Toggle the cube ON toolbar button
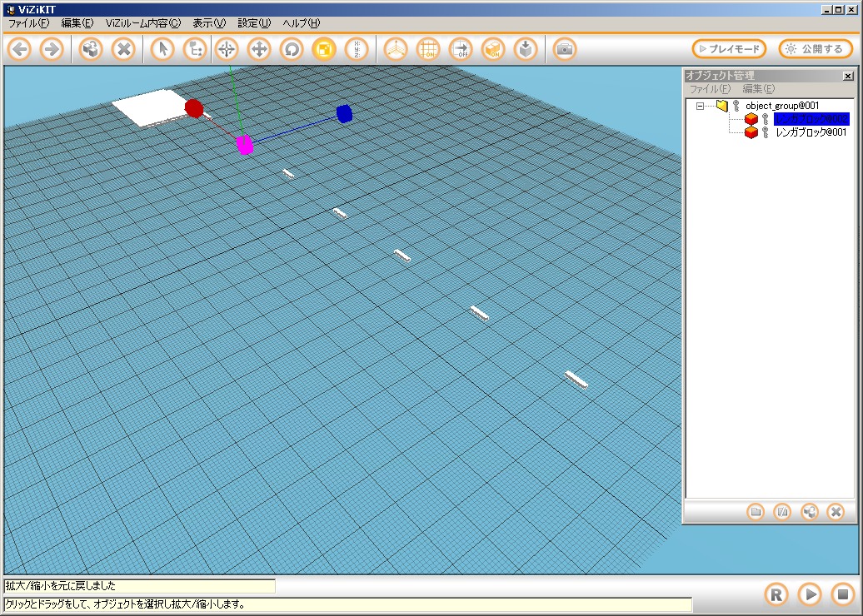This screenshot has height=616, width=863. [x=493, y=49]
